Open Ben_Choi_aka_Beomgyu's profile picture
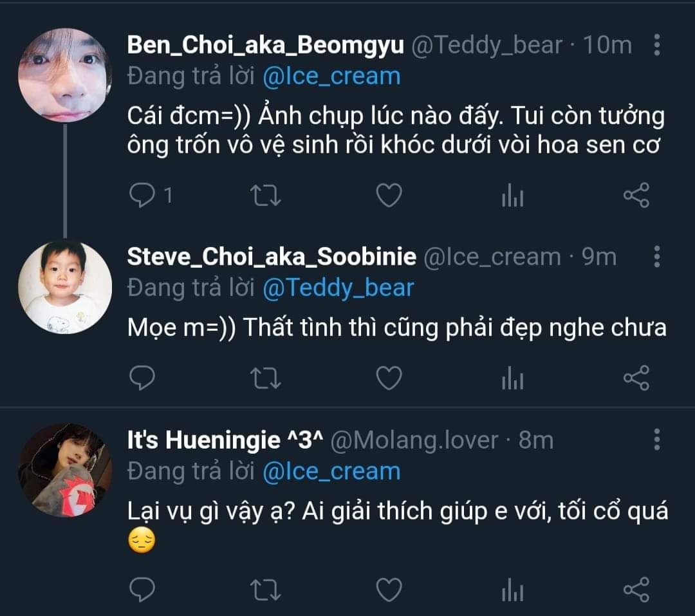This screenshot has width=695, height=616. [65, 75]
